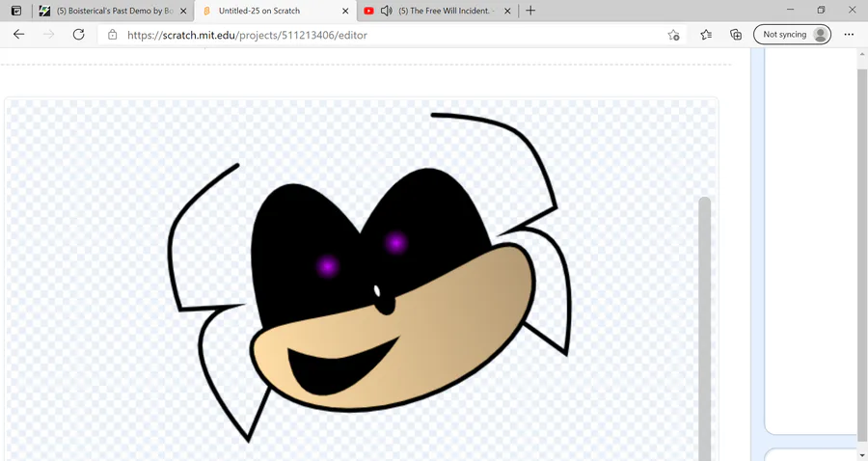868x461 pixels.
Task: Close the Untitled-25 on Scratch tab
Action: 345,11
